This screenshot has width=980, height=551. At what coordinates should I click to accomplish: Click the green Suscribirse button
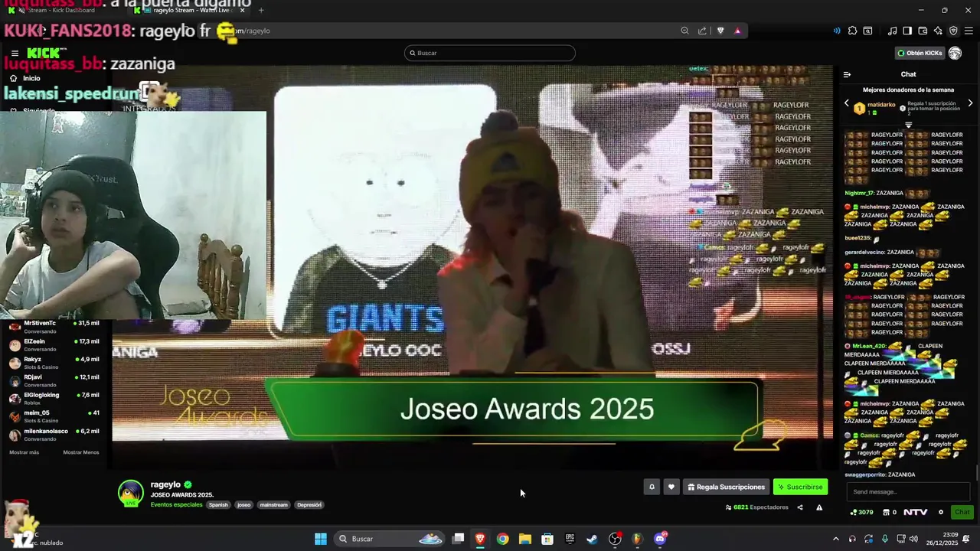coord(800,487)
